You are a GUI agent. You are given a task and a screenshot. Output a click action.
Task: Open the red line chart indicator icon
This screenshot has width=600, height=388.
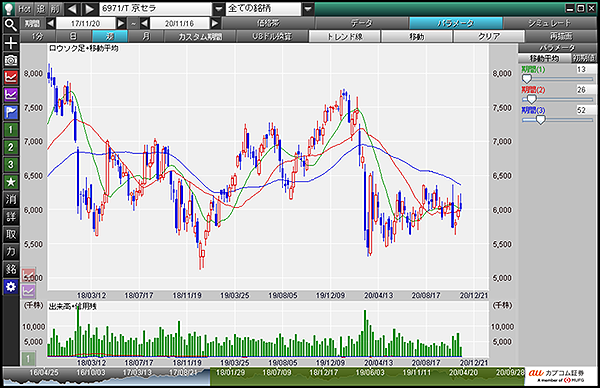pos(11,77)
